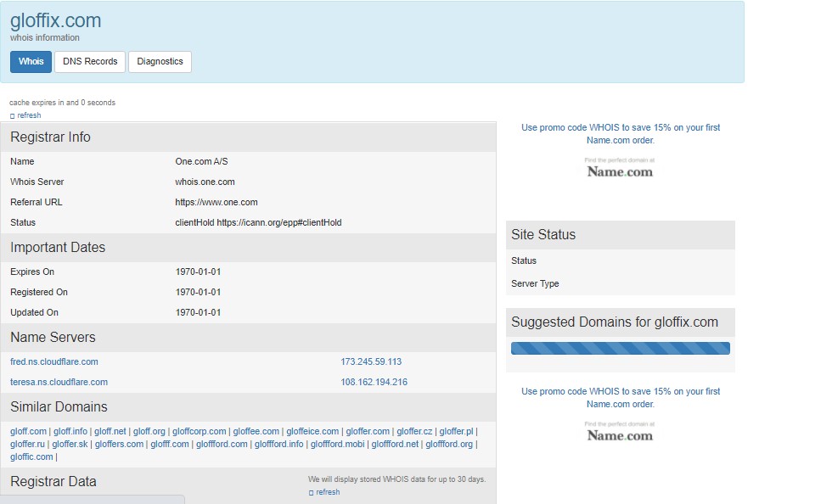Select whois server value whois.one.com
Screen dimensions: 821x504
[x=205, y=182]
